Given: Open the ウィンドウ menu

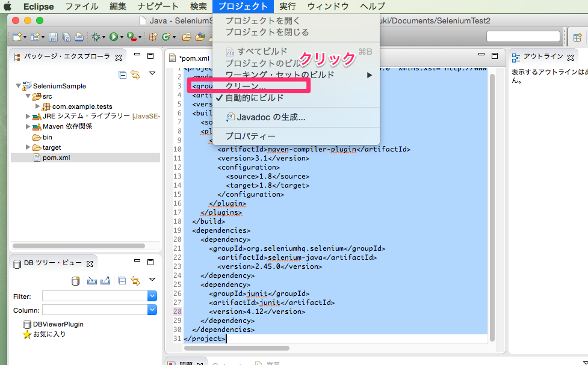Looking at the screenshot, I should click(x=328, y=7).
